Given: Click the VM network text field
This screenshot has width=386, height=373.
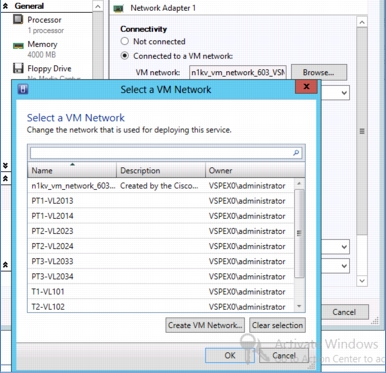Looking at the screenshot, I should (x=238, y=72).
